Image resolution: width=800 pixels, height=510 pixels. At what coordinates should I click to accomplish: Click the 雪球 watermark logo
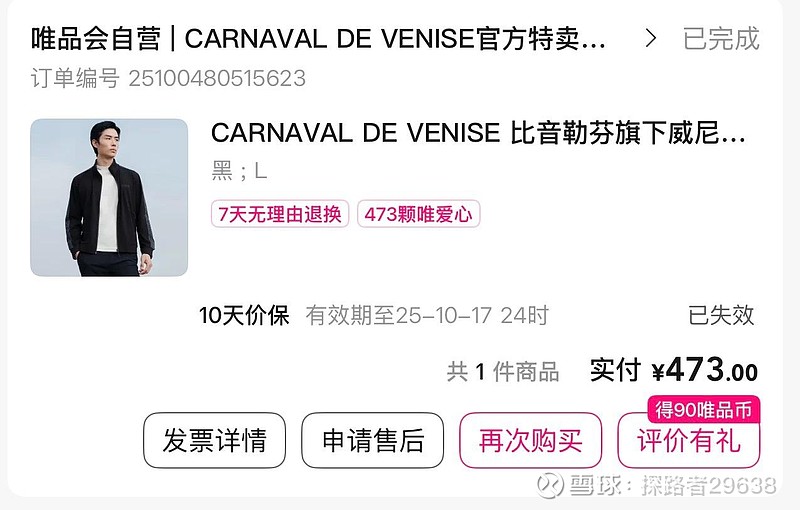pyautogui.click(x=549, y=484)
